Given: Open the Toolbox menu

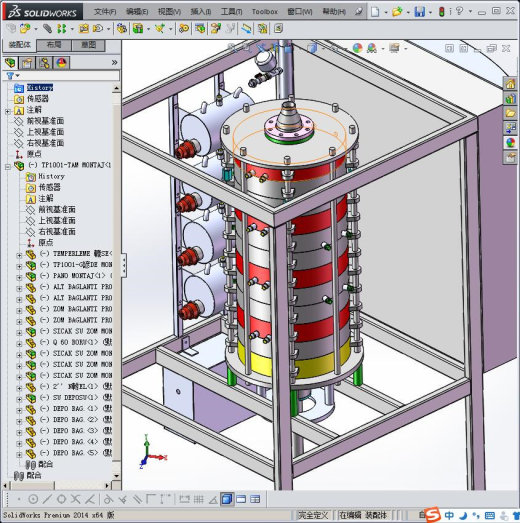Looking at the screenshot, I should [265, 12].
